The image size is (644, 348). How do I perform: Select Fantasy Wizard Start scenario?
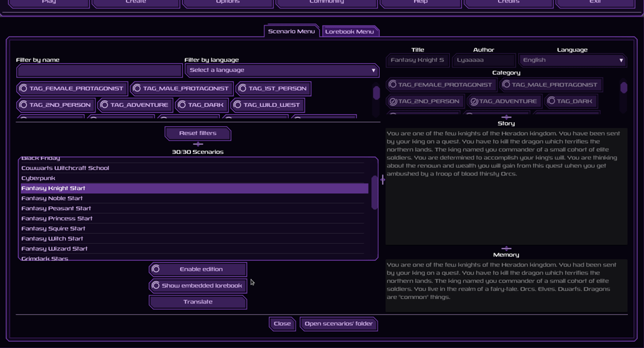(x=54, y=249)
